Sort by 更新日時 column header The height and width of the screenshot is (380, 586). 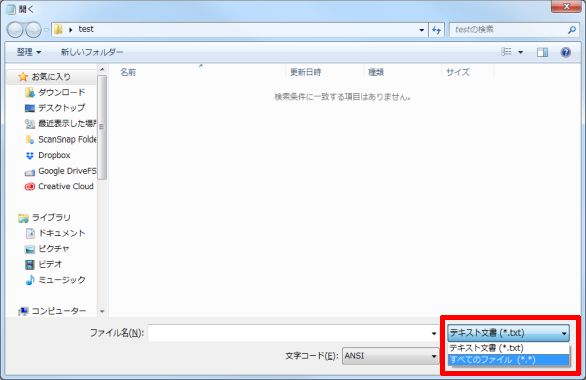(x=306, y=72)
